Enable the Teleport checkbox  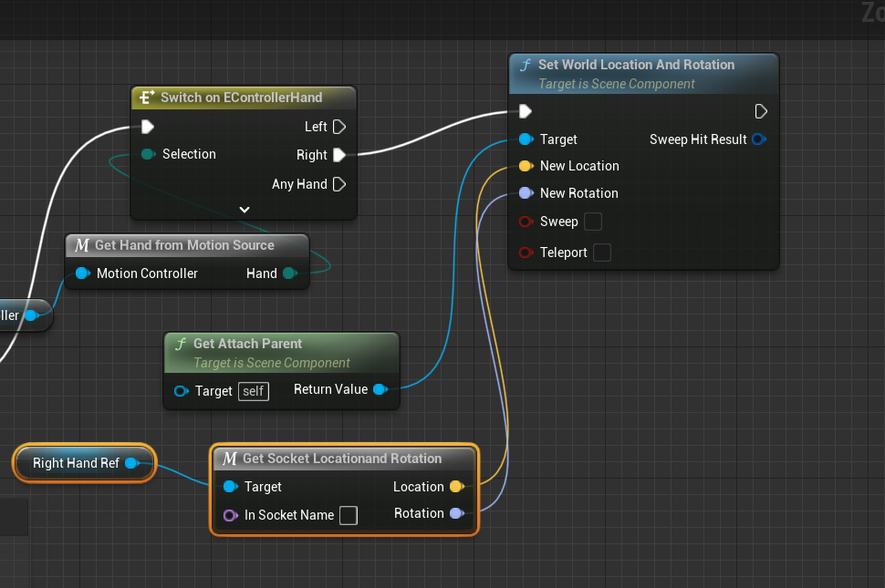pyautogui.click(x=601, y=253)
